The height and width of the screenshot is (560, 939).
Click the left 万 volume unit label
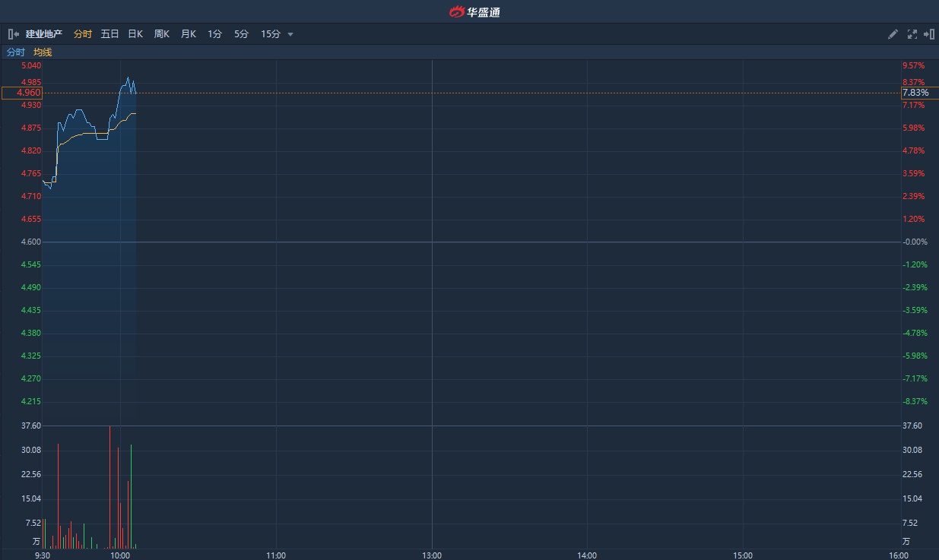pos(36,542)
